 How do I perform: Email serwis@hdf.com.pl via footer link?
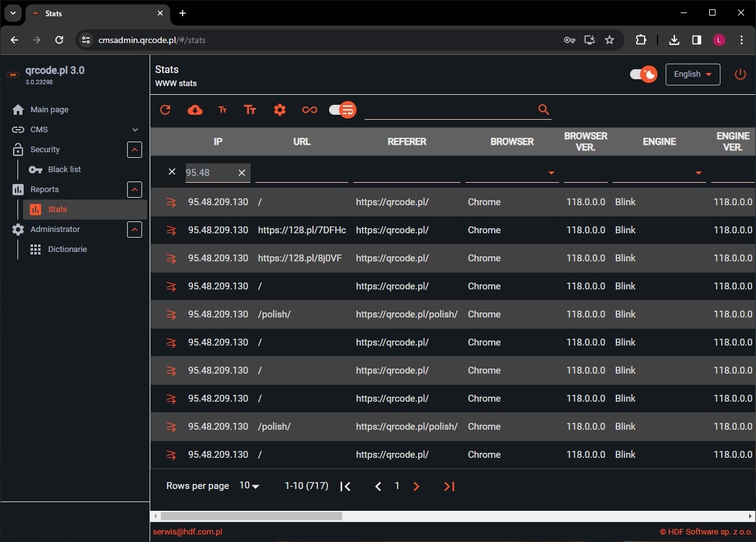pos(188,532)
